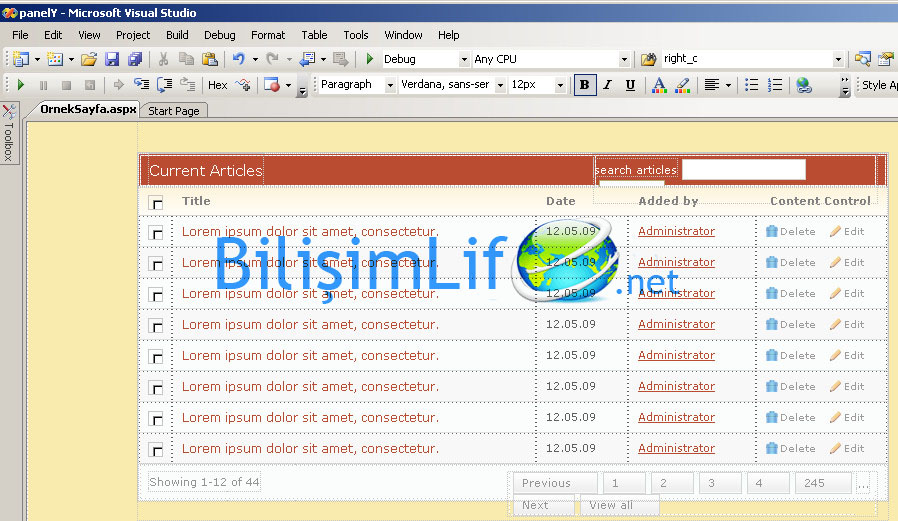Expand the New Project dropdown arrow
This screenshot has height=521, width=898.
pos(37,59)
